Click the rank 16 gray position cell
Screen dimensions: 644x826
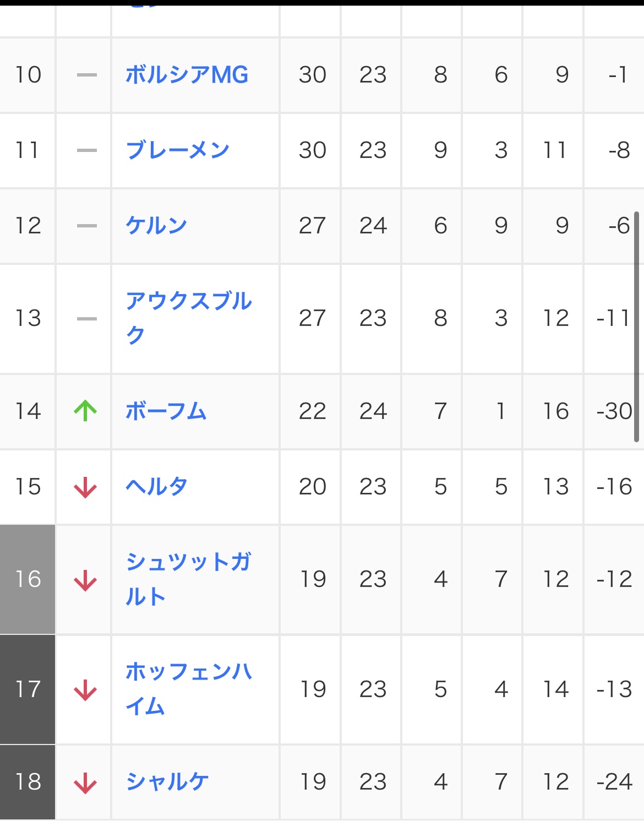[28, 579]
